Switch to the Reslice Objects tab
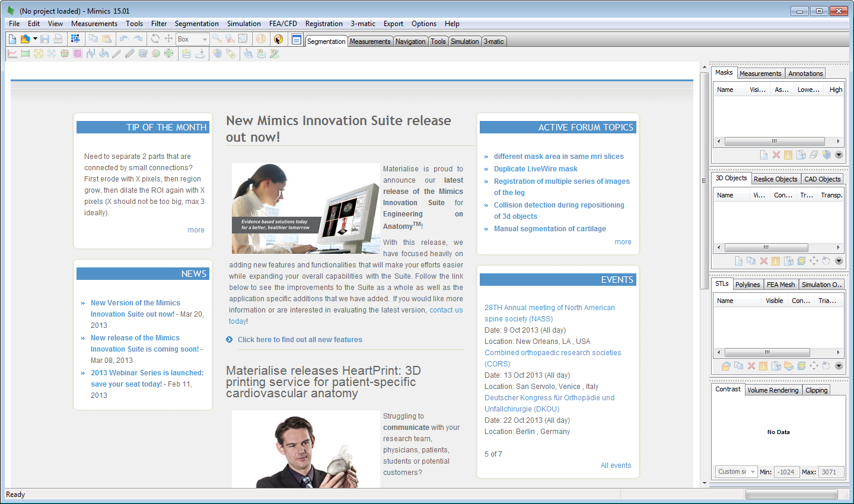The image size is (854, 504). tap(776, 179)
